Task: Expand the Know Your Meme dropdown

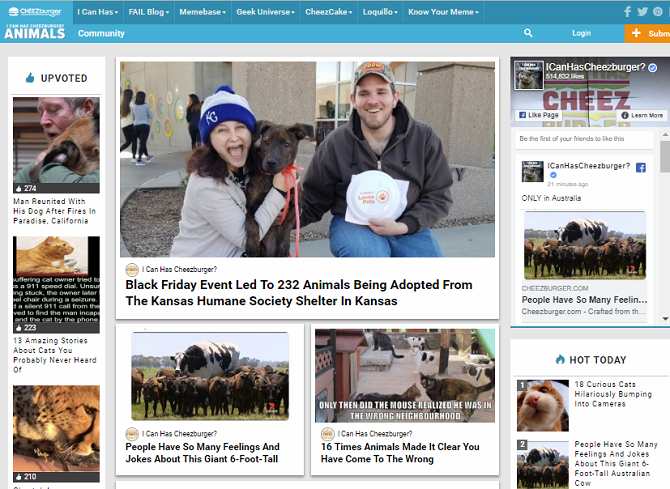Action: [x=443, y=12]
